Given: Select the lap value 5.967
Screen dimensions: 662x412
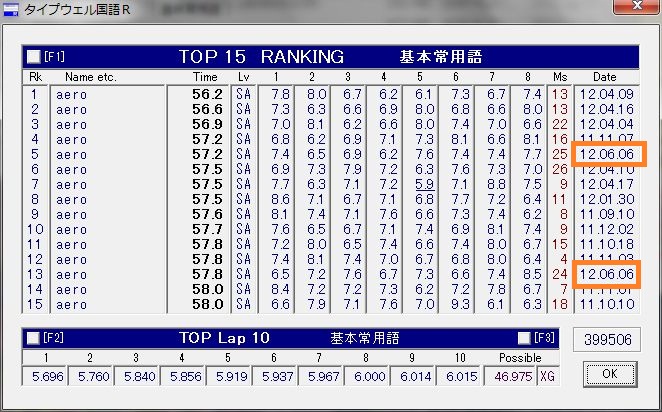Looking at the screenshot, I should 323,377.
